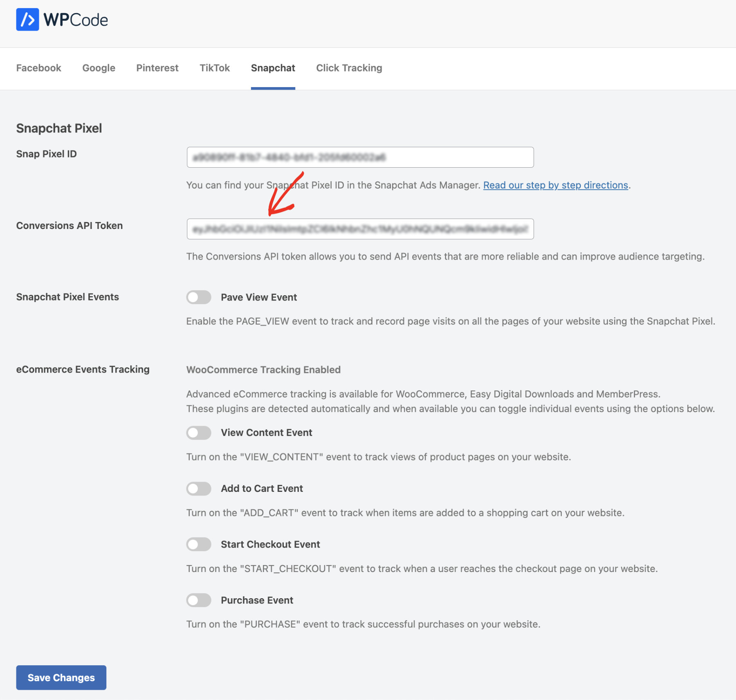Turn on Add to Cart Event

(199, 489)
